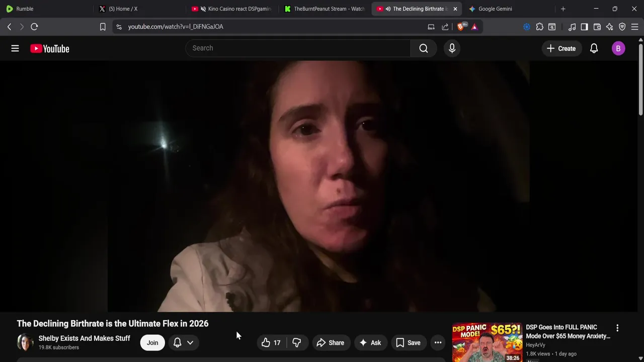Viewport: 644px width, 362px height.
Task: Click the search magnifier button
Action: click(424, 48)
